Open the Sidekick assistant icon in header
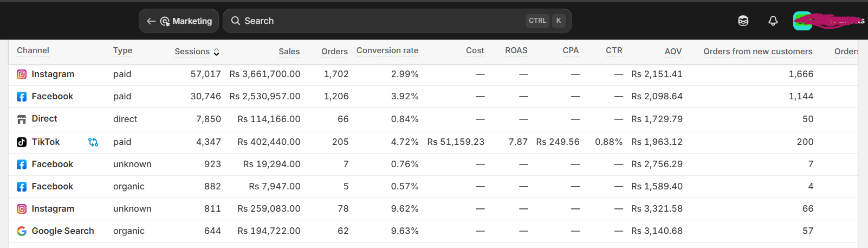This screenshot has width=868, height=248. [x=743, y=21]
